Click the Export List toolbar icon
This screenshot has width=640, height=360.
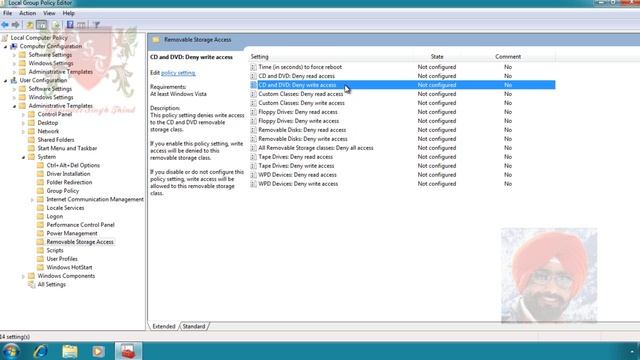[x=56, y=25]
